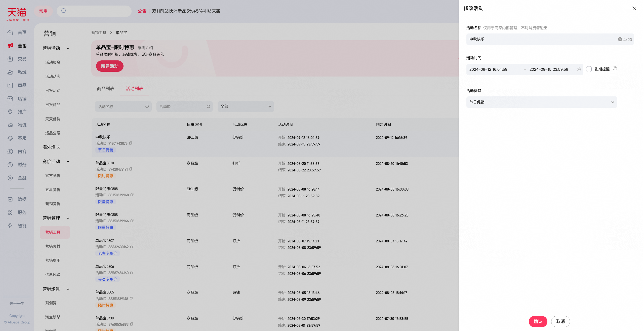Cancel editing with 取消 button

[560, 321]
